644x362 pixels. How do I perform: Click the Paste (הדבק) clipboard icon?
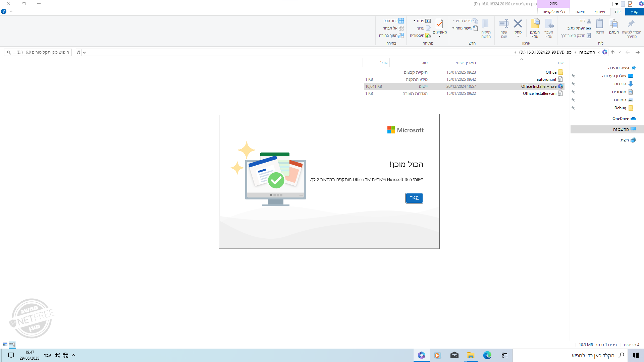(600, 23)
